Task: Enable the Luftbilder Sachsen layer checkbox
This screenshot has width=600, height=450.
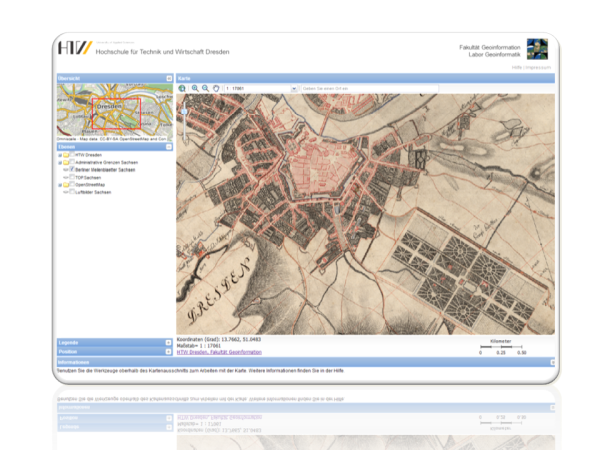Action: tap(72, 192)
